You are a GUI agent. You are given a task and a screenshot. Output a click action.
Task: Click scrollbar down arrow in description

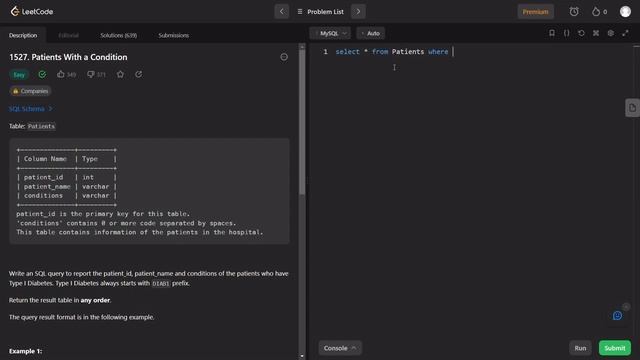tap(302, 356)
